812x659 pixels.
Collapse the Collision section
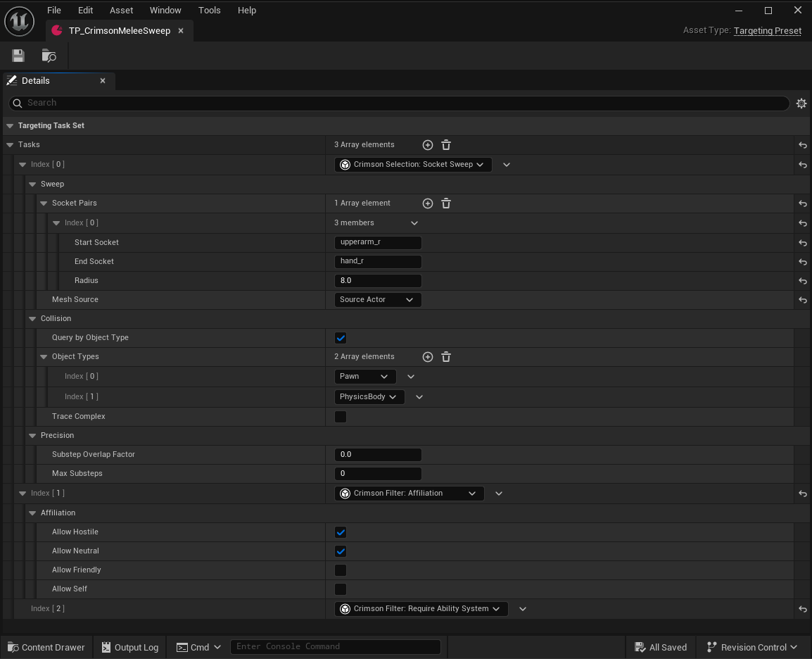point(32,319)
